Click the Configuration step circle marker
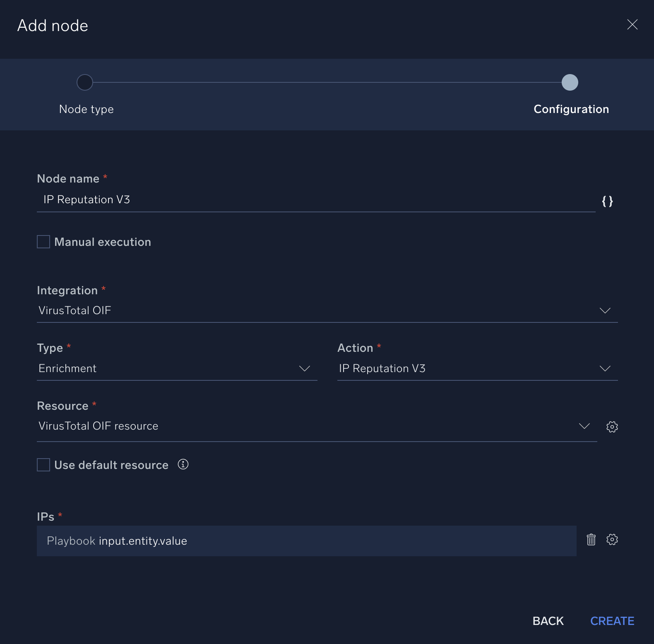The image size is (654, 644). click(x=570, y=82)
